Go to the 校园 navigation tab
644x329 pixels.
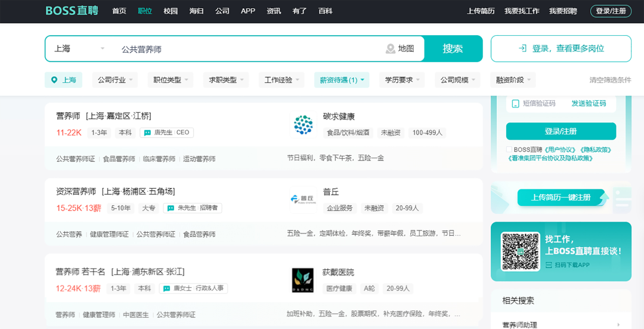[171, 11]
